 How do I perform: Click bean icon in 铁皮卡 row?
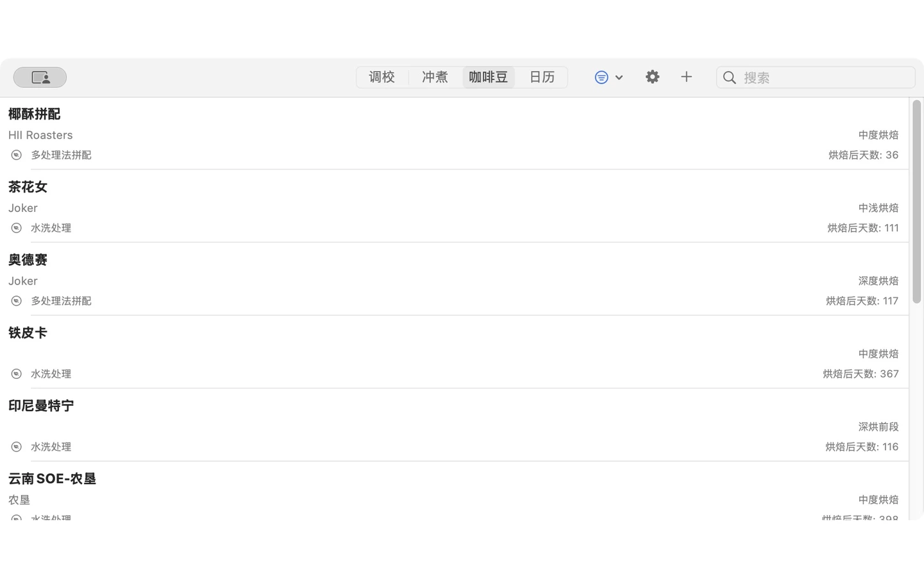tap(17, 374)
